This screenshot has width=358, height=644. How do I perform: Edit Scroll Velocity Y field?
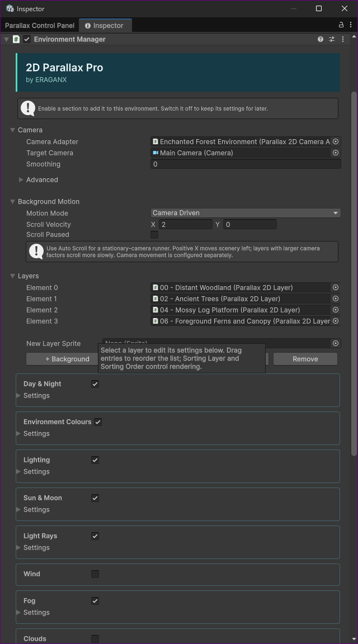[x=250, y=225]
